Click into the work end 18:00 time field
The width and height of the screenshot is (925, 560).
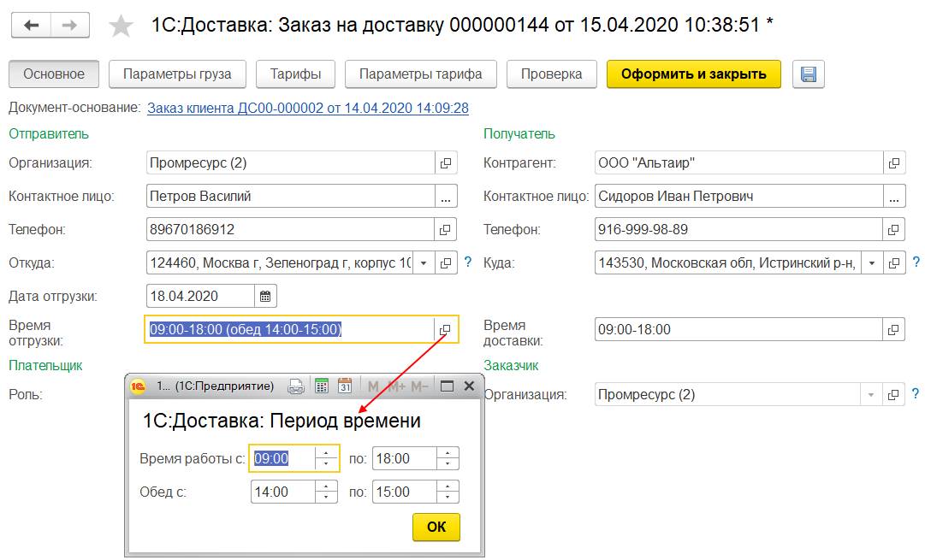click(405, 458)
